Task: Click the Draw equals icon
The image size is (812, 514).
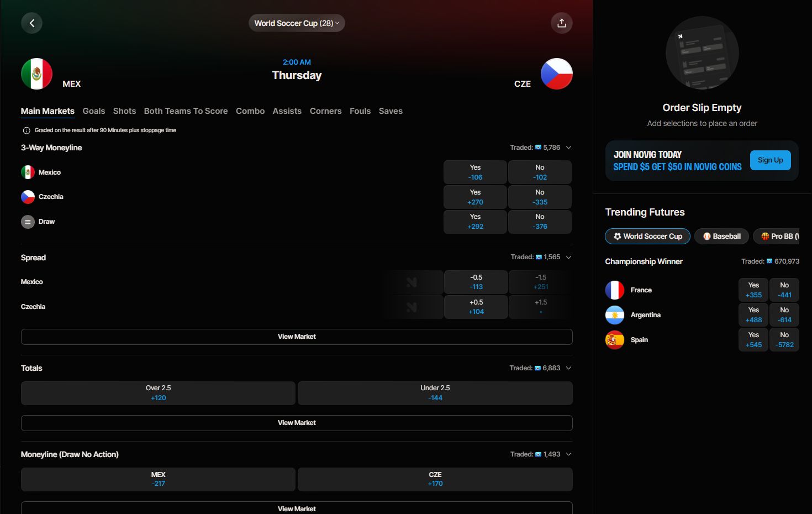Action: point(28,222)
